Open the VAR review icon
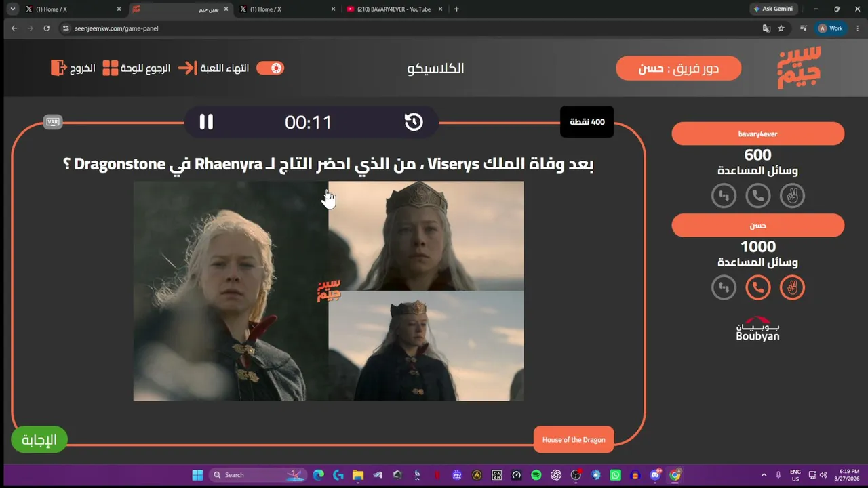868x488 pixels. (52, 122)
